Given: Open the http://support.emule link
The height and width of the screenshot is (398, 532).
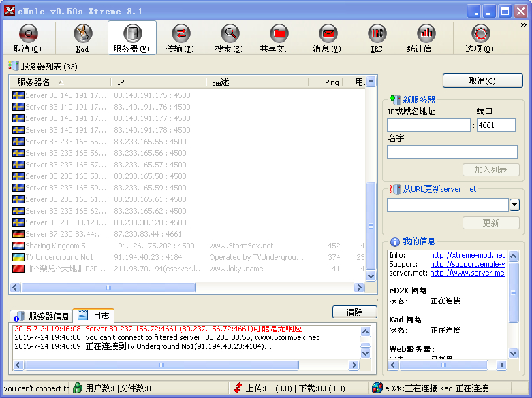Looking at the screenshot, I should (468, 264).
